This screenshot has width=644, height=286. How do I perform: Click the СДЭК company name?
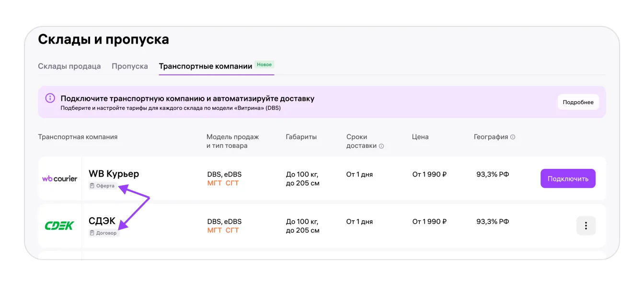click(x=102, y=221)
